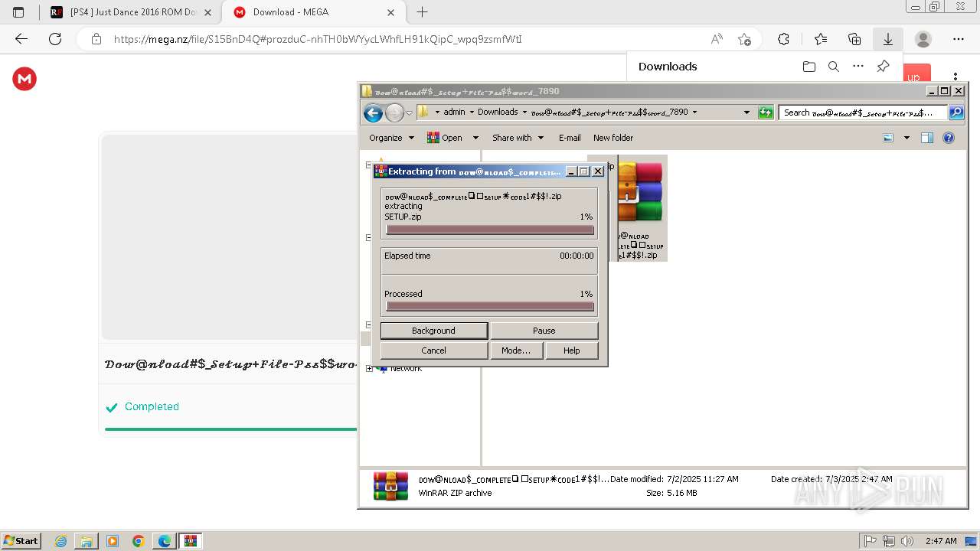
Task: Click admin in the address breadcrumb
Action: tap(454, 112)
